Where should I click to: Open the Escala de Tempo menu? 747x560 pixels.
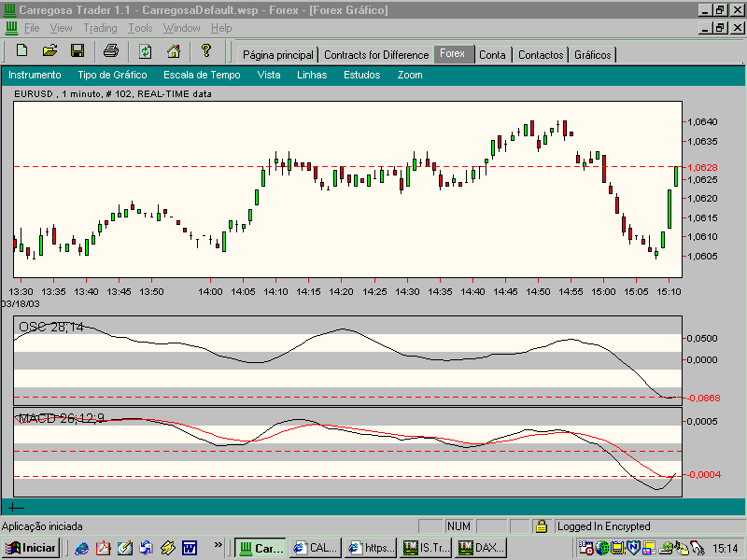[202, 75]
